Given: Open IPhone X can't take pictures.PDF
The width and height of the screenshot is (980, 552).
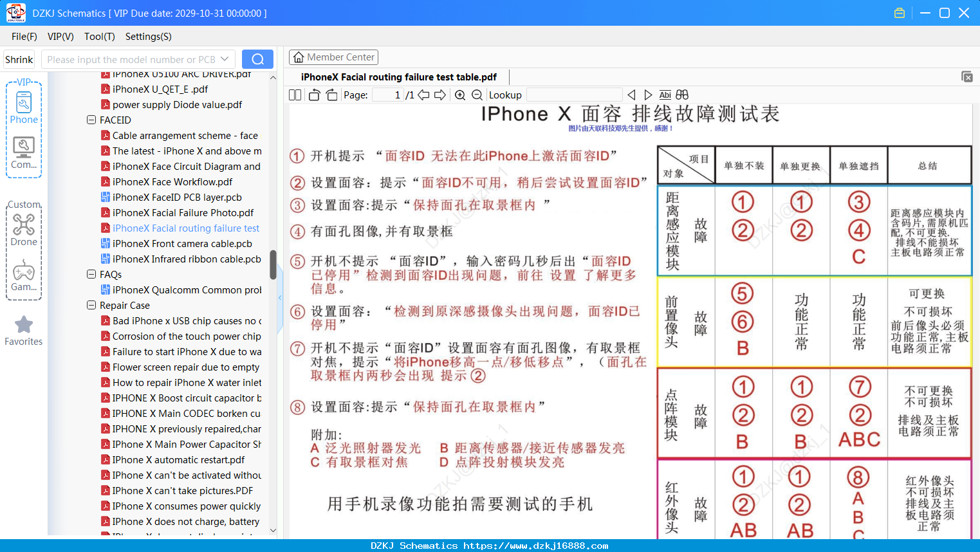Looking at the screenshot, I should [177, 491].
